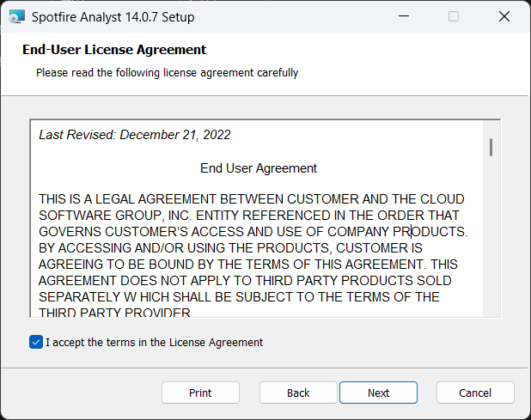Print the license agreement

point(200,393)
